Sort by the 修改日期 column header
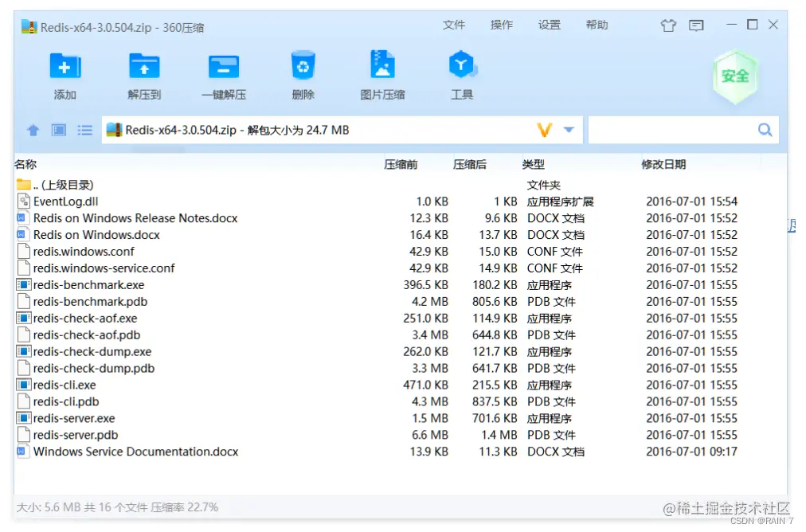Viewport: 806px width, 532px height. [663, 165]
